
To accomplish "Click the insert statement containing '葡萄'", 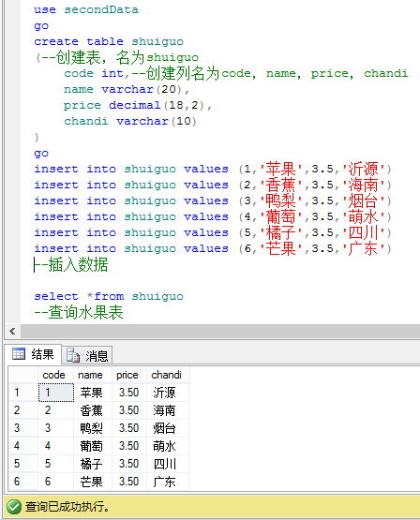I will (x=213, y=216).
